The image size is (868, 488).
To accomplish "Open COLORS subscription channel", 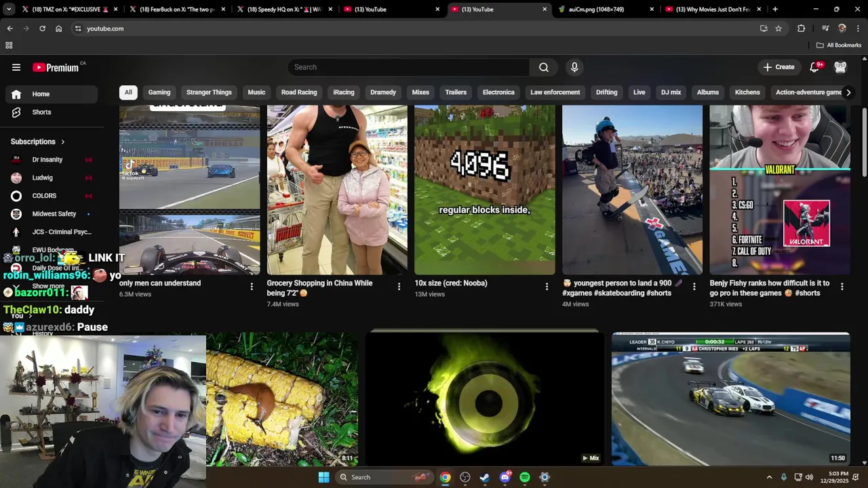I will [x=52, y=196].
